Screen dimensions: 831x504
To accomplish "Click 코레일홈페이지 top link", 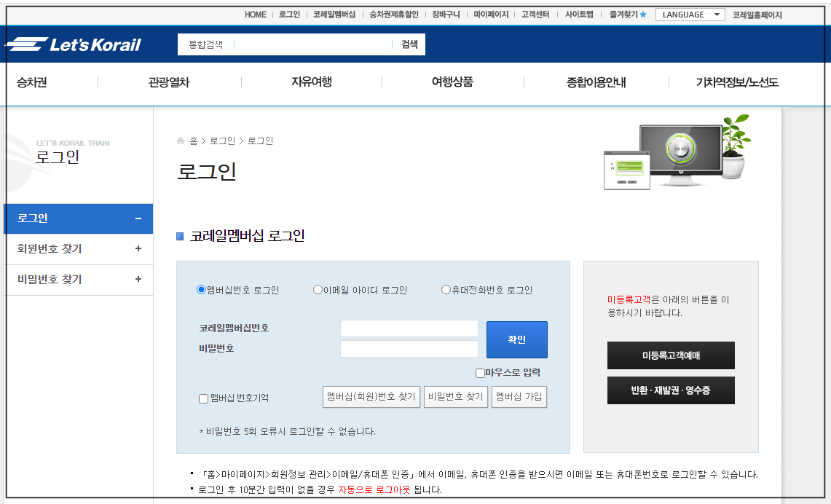I will pos(757,15).
